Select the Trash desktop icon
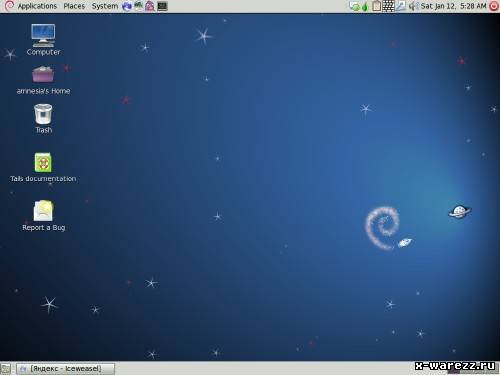This screenshot has height=375, width=500. coord(43,119)
